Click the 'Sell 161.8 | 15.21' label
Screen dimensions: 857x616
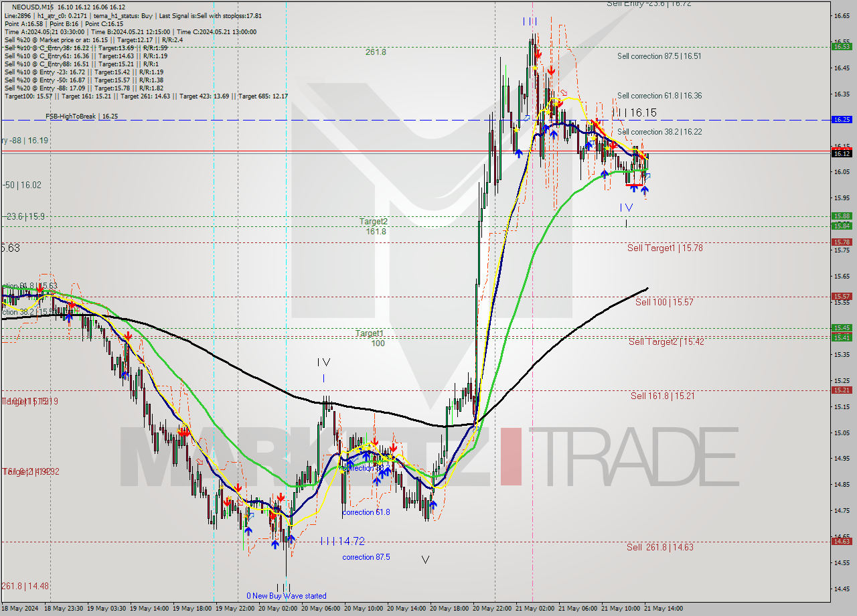662,396
